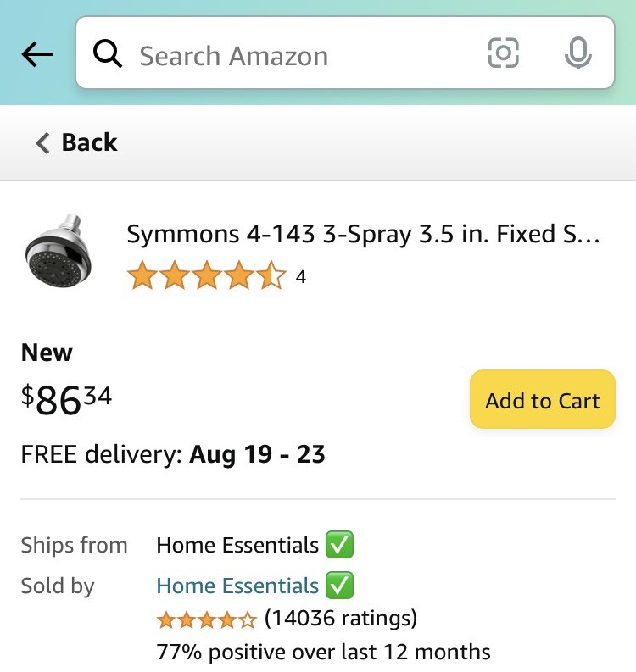Screen dimensions: 636x672
Task: Open Symmons 4-143 3-Spray product title
Action: click(363, 234)
